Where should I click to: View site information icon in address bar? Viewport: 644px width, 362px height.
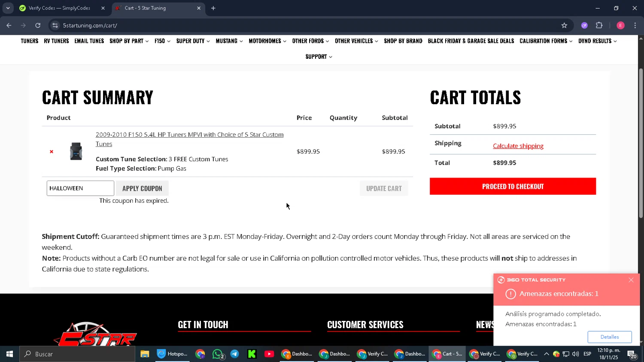coord(55,25)
